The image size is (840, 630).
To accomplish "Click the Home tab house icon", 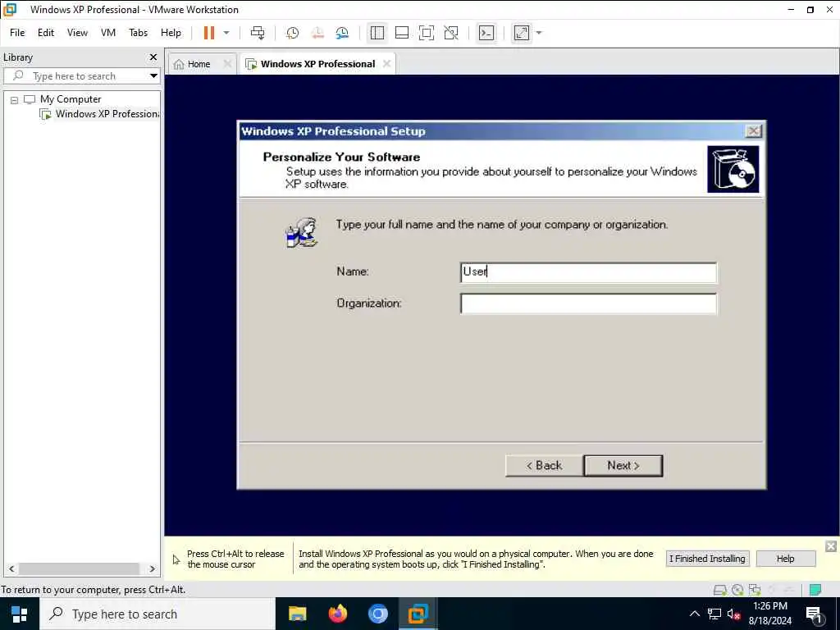I will click(179, 64).
